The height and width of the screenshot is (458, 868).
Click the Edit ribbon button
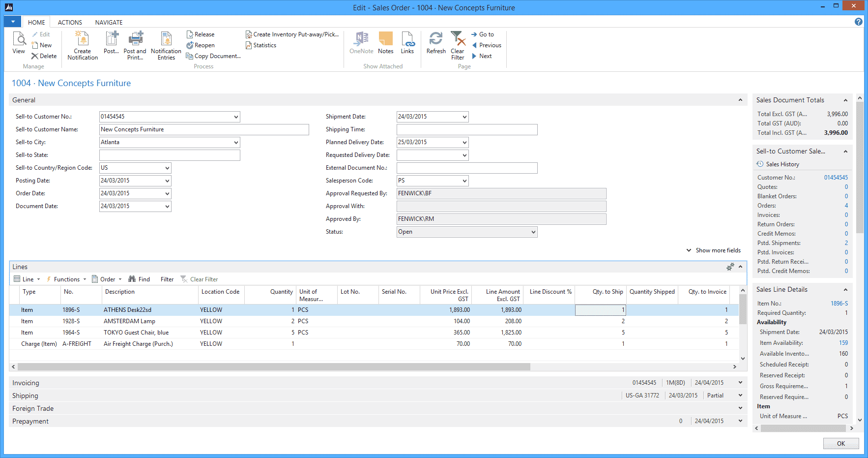point(41,34)
